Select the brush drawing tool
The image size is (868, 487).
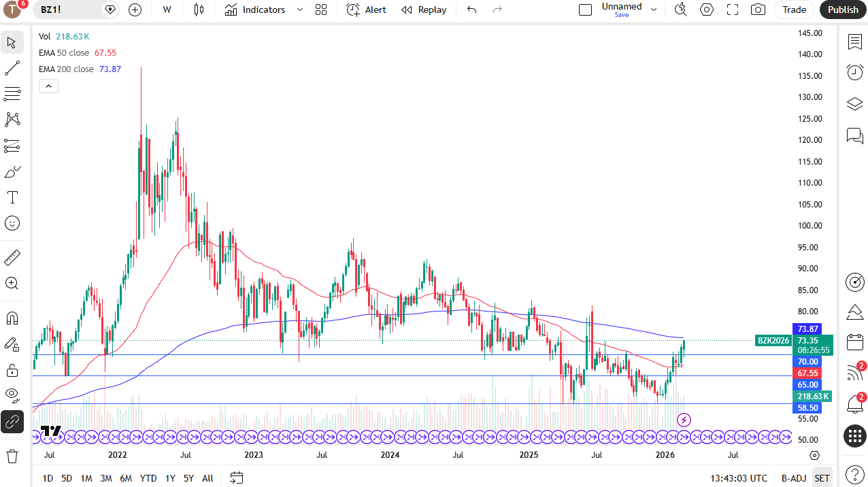12,171
